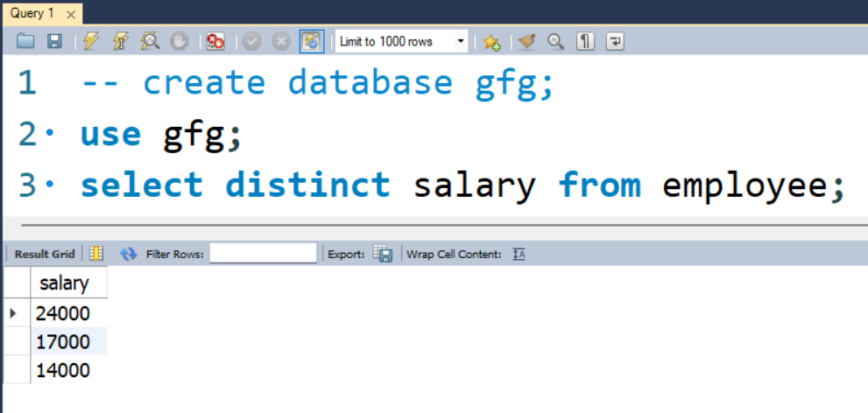Select the 14000 salary cell
This screenshot has width=868, height=413.
(x=68, y=369)
